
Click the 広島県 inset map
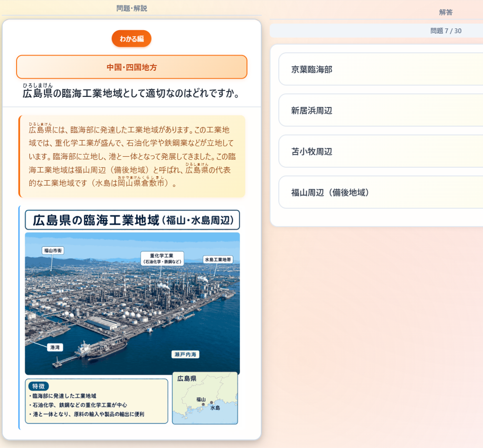[205, 398]
